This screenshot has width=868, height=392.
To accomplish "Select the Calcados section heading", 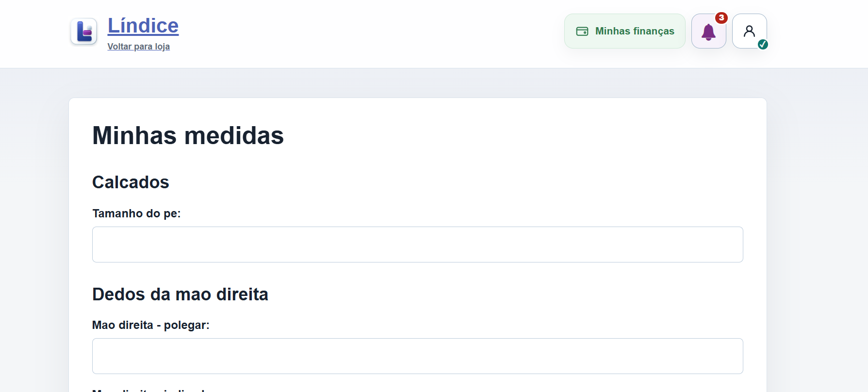I will tap(131, 182).
